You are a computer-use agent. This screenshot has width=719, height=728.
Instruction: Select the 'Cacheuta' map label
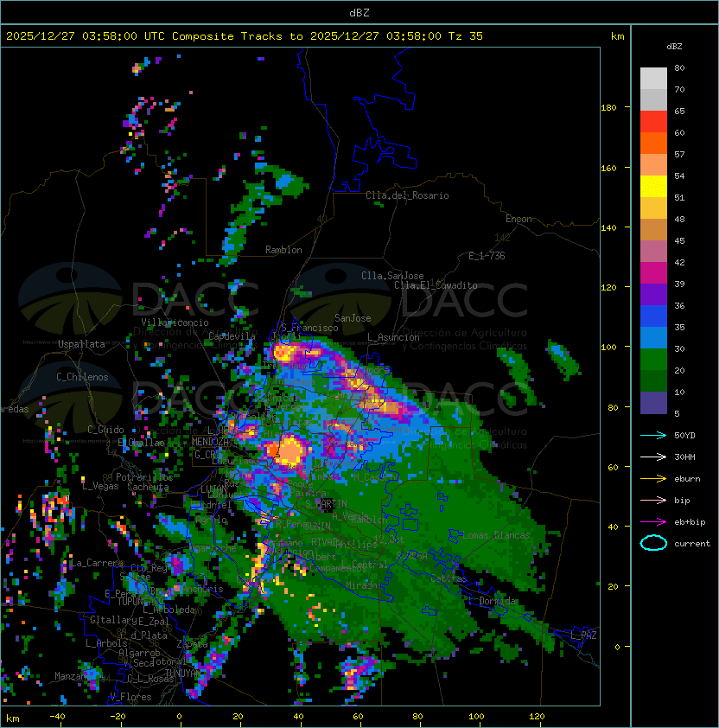pos(148,487)
